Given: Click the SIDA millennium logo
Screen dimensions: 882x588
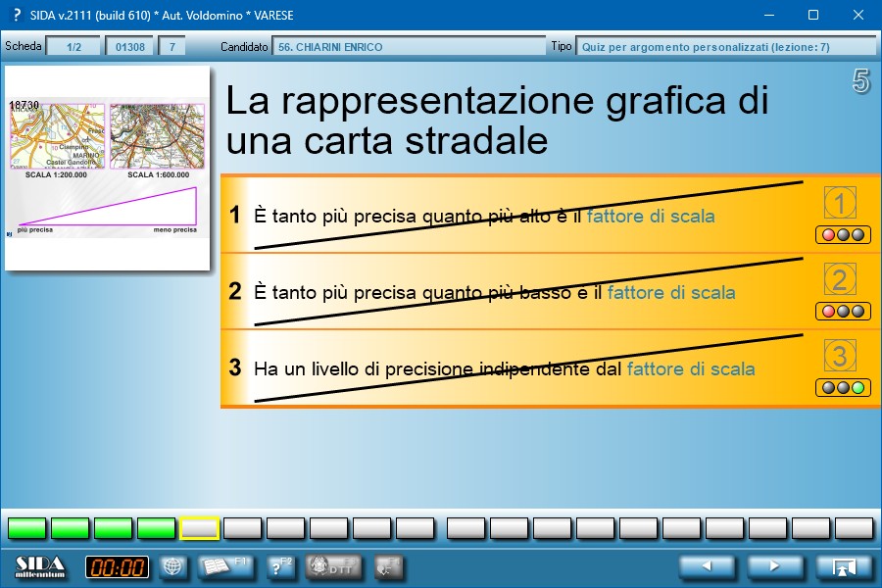Looking at the screenshot, I should (41, 566).
